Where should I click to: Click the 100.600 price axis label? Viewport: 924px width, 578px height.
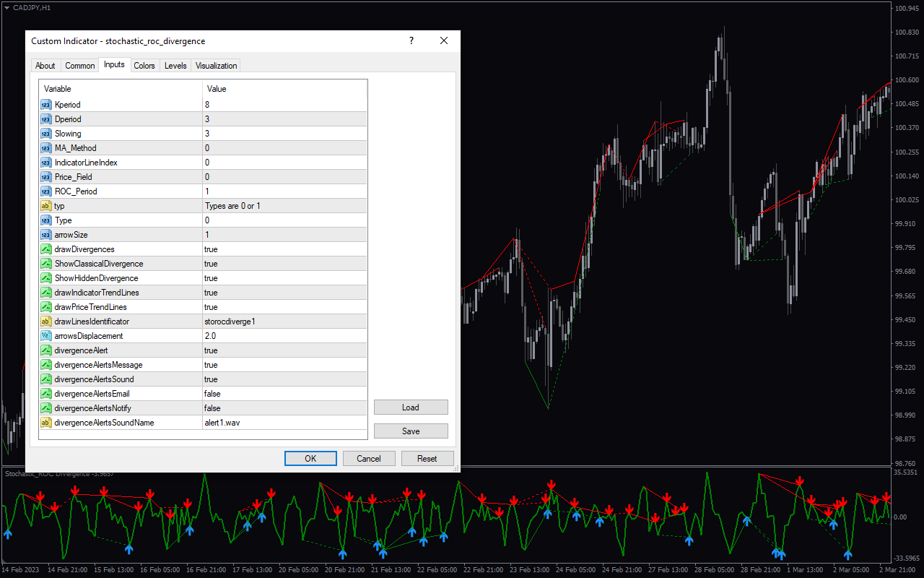click(906, 79)
